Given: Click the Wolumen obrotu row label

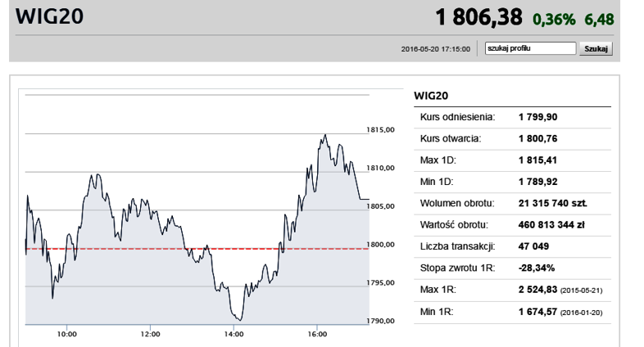Looking at the screenshot, I should (456, 203).
